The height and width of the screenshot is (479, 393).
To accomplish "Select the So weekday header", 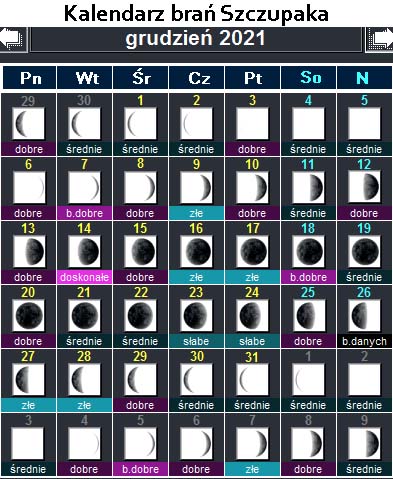I will (309, 78).
